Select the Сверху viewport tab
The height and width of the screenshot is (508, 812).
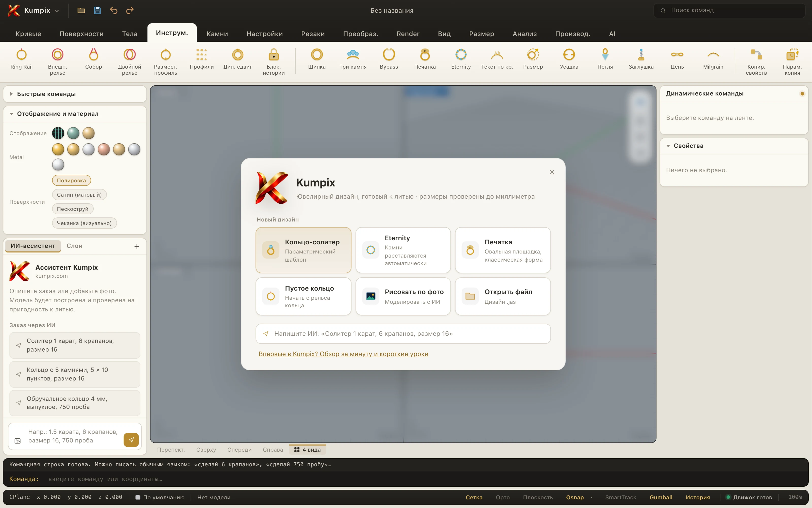click(x=206, y=450)
